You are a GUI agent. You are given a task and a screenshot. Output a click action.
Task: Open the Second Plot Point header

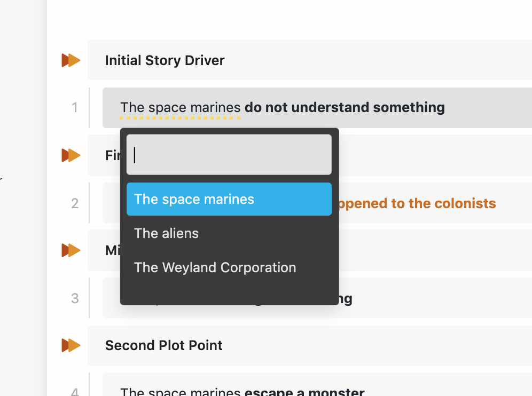310,345
